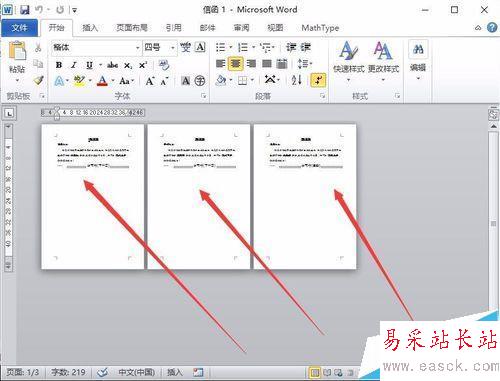The width and height of the screenshot is (500, 381).
Task: Toggle Strikethrough abc formatting
Action: click(112, 65)
